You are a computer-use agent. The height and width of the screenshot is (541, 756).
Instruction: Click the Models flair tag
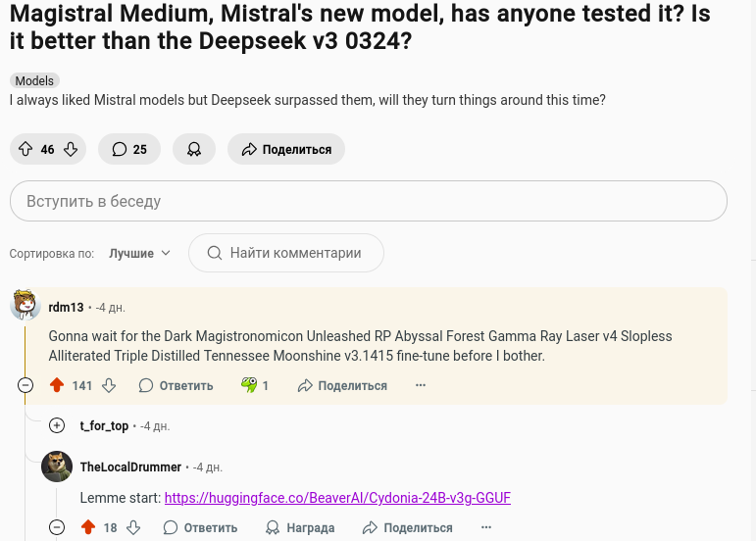(34, 80)
